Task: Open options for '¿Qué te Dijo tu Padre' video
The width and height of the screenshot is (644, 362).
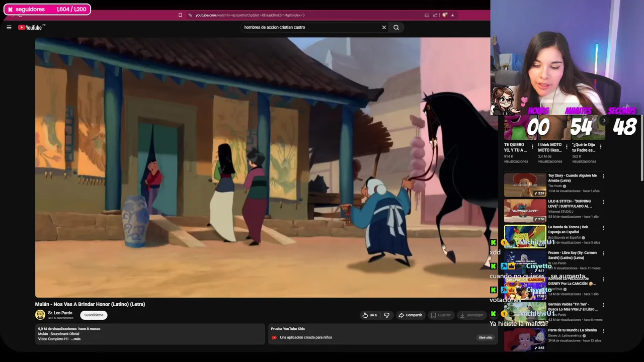Action: [x=600, y=147]
